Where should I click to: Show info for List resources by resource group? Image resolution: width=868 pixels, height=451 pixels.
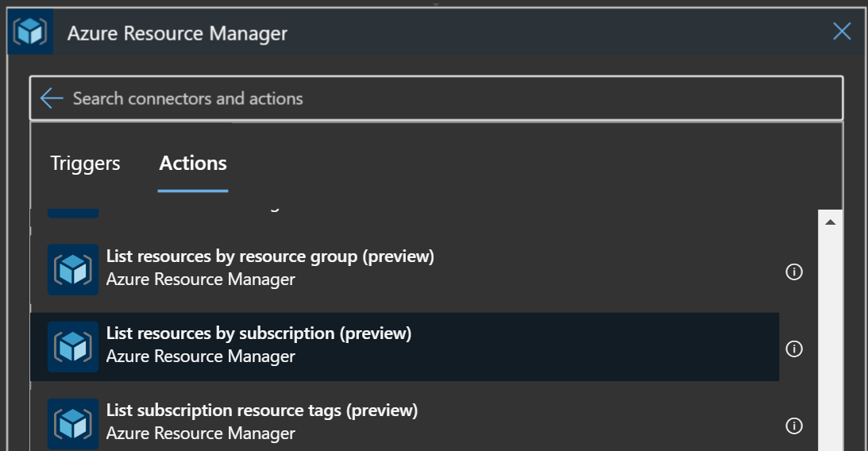click(x=794, y=272)
